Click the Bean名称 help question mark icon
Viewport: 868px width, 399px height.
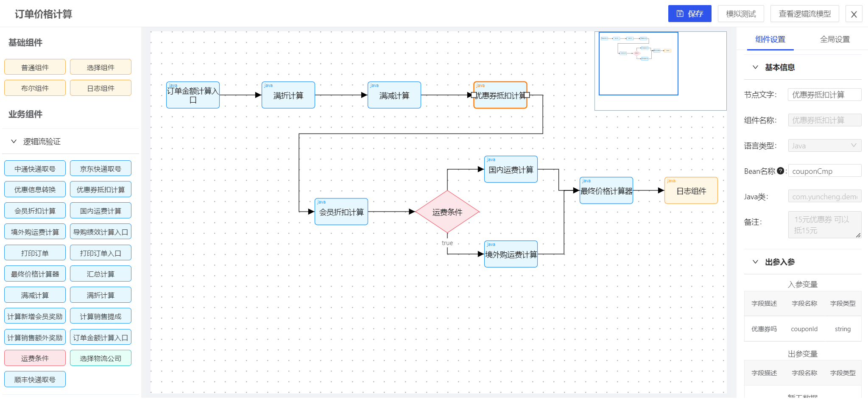click(x=780, y=171)
